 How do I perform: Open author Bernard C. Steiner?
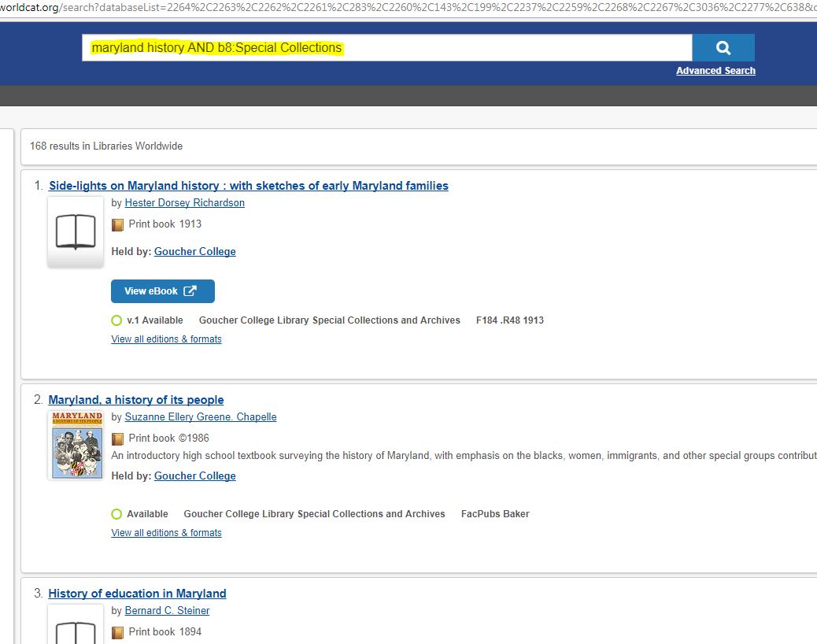pos(167,611)
